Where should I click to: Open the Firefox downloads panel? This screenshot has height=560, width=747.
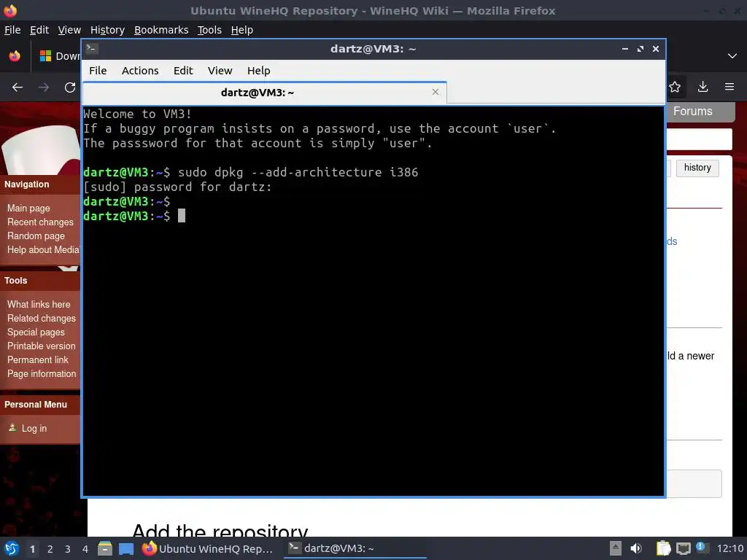[703, 87]
